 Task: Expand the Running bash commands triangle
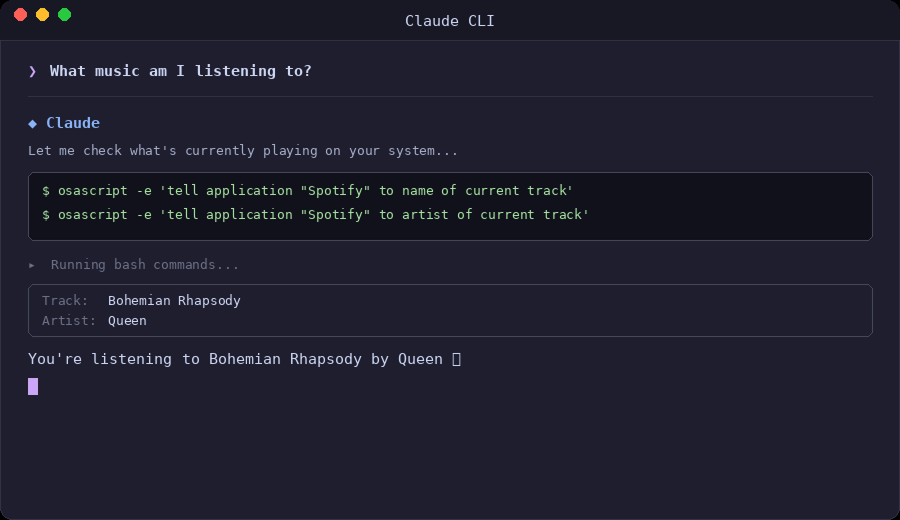pyautogui.click(x=32, y=265)
